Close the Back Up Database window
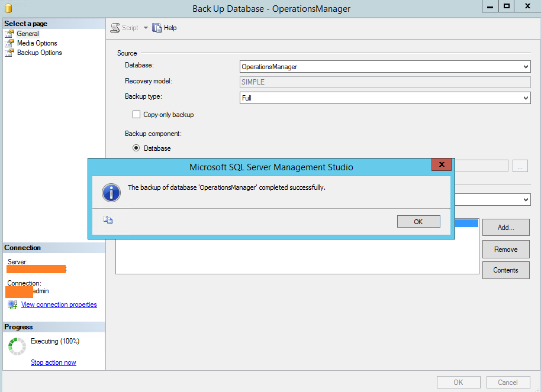The width and height of the screenshot is (541, 392). [527, 6]
